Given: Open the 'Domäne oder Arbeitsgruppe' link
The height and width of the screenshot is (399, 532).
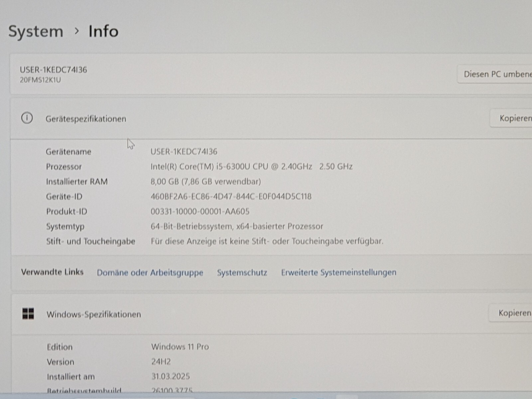Looking at the screenshot, I should pos(150,273).
